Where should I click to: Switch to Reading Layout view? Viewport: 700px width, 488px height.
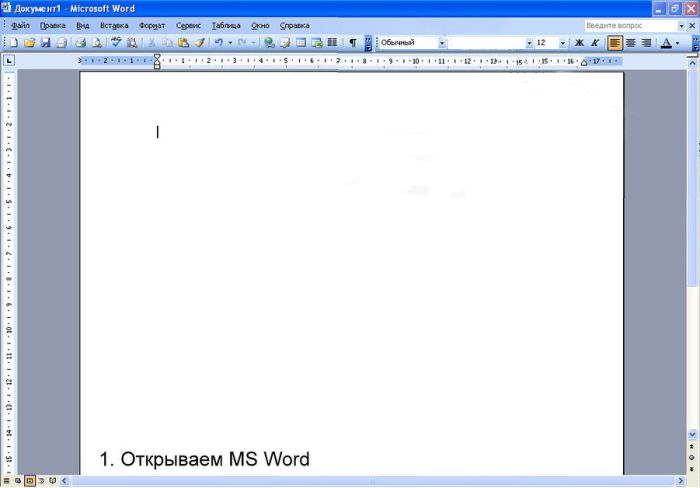[x=53, y=481]
